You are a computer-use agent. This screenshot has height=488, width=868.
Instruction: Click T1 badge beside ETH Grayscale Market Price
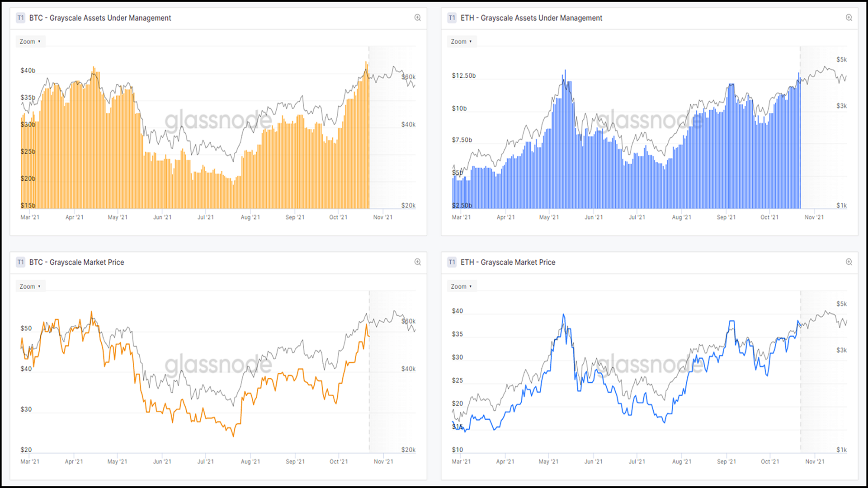[452, 262]
